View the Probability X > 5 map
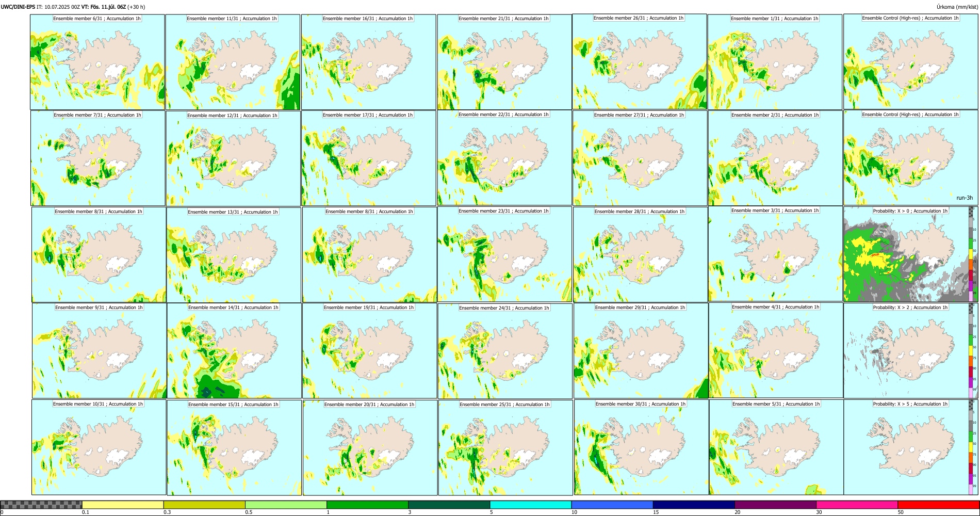Viewport: 980px width, 516px height. coord(910,447)
